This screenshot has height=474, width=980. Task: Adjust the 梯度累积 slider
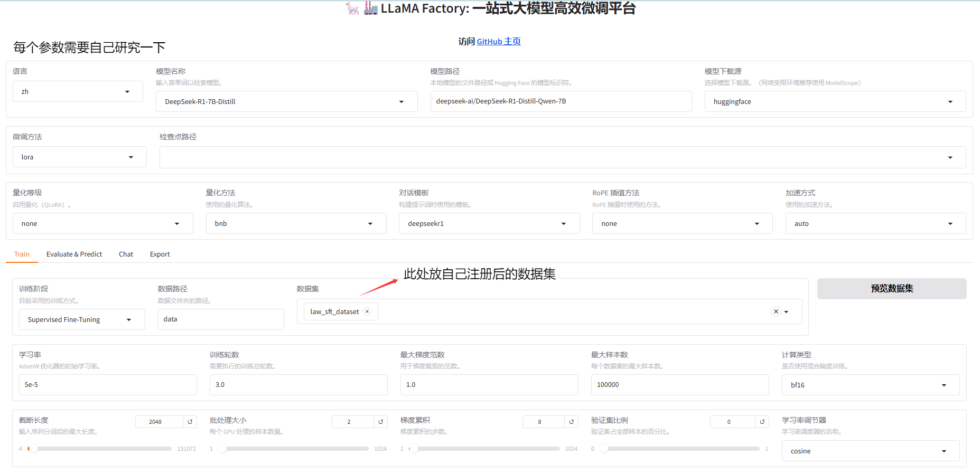tap(484, 449)
